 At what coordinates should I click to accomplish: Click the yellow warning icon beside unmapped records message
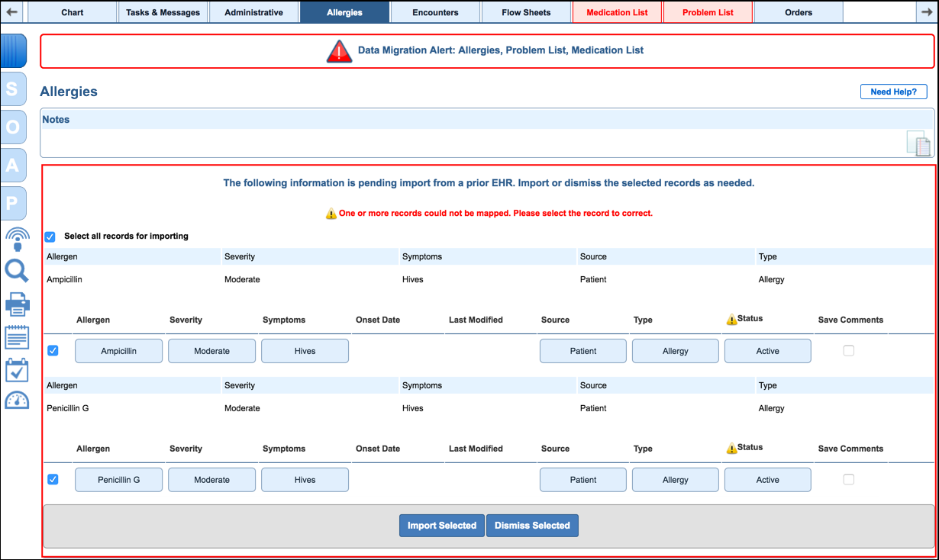point(331,214)
